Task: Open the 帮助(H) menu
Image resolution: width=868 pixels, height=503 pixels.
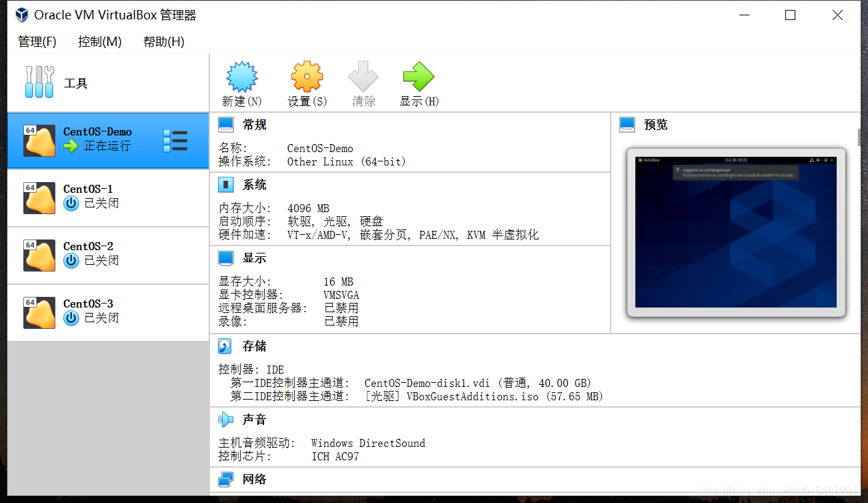Action: [164, 41]
